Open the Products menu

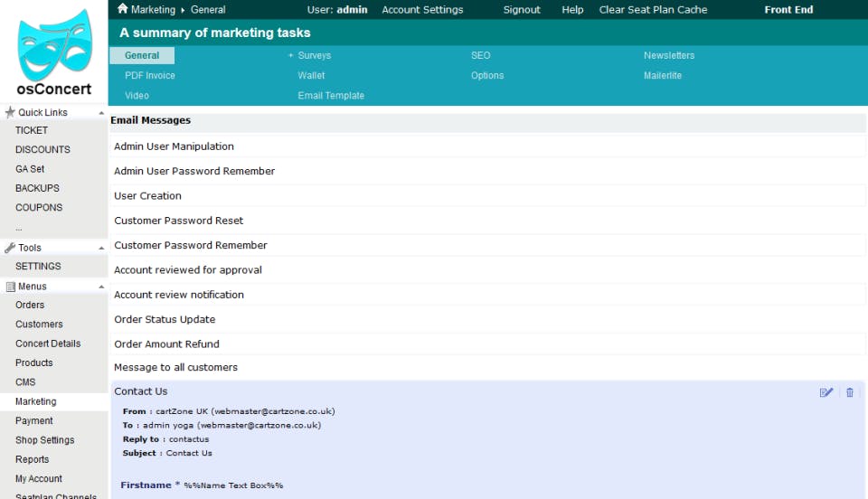click(34, 362)
